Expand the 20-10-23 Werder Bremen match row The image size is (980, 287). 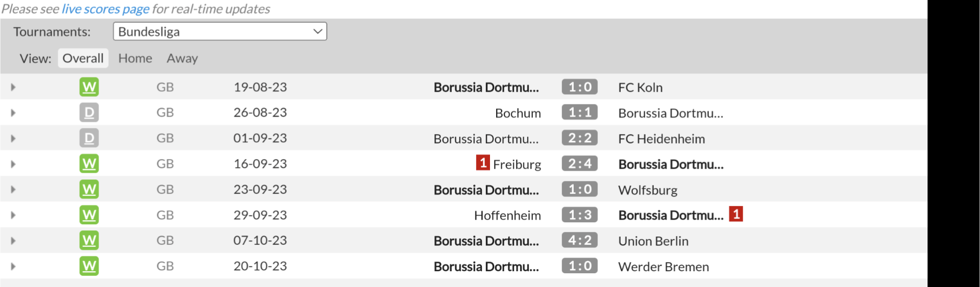[13, 266]
